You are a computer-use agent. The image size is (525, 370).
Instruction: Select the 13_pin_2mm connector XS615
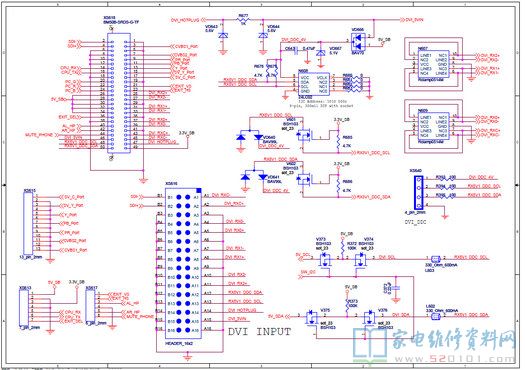coord(28,223)
